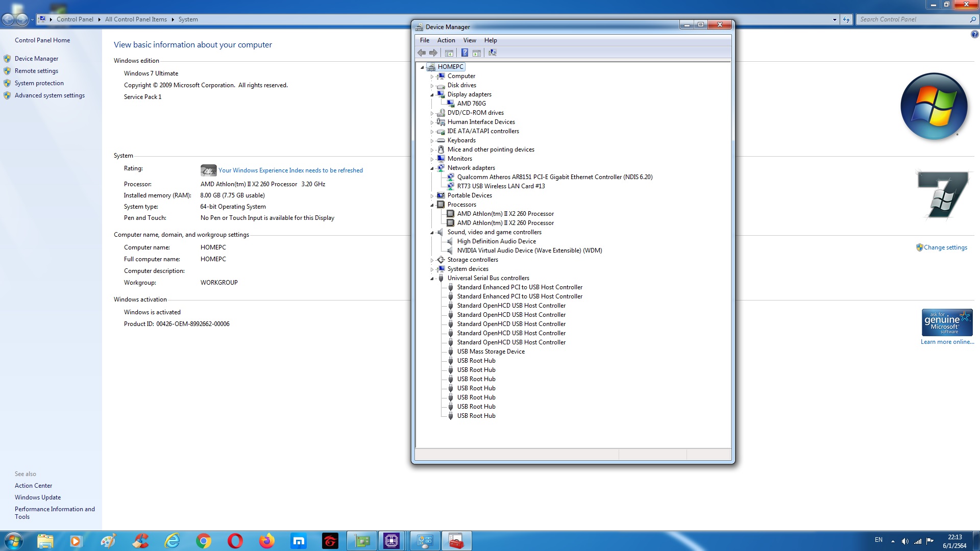Launch Google Chrome from the taskbar
Viewport: 980px width, 551px height.
click(x=204, y=541)
